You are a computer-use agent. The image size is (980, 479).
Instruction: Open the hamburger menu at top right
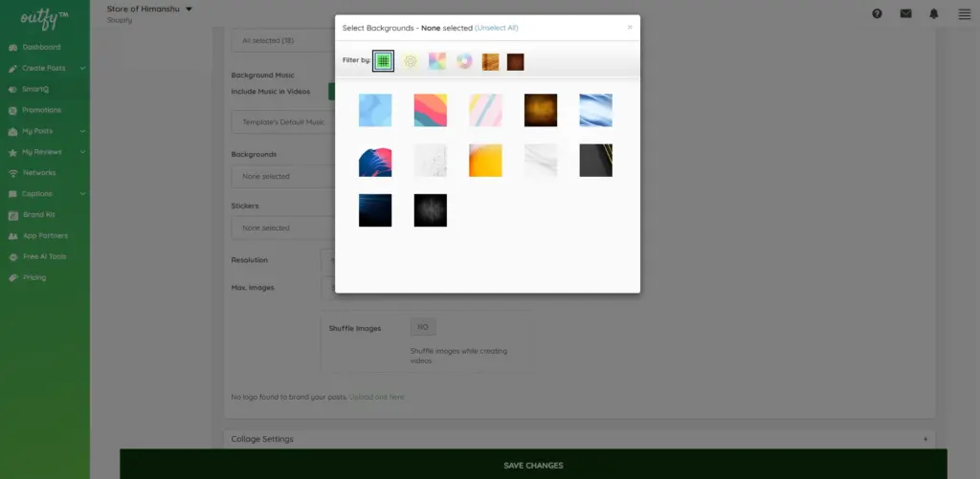(964, 13)
